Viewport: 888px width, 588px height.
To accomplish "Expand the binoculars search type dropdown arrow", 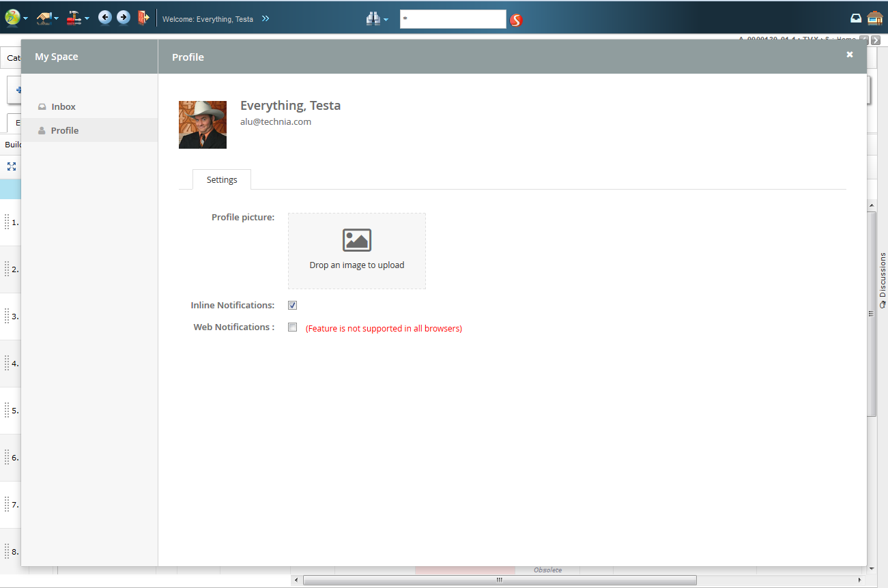I will 386,20.
